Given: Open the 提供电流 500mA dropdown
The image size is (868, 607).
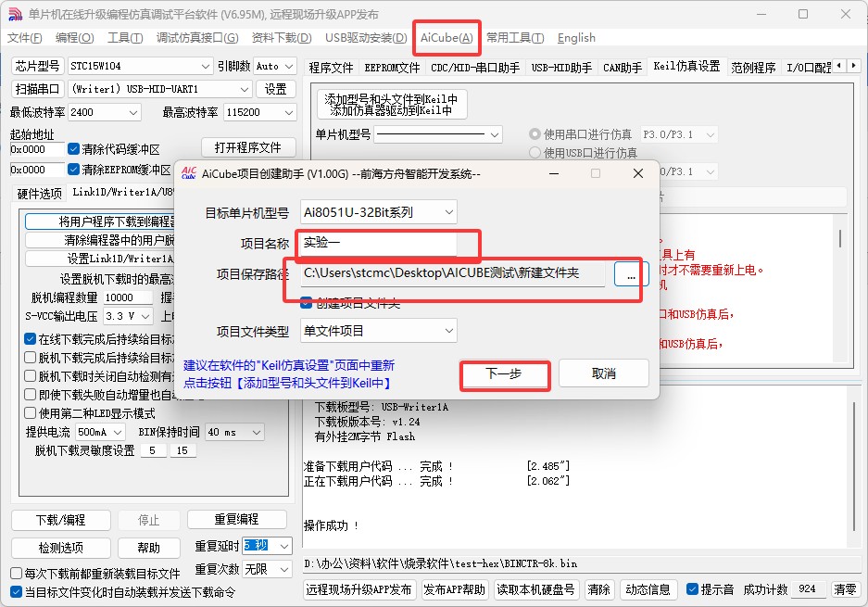Looking at the screenshot, I should (x=118, y=432).
